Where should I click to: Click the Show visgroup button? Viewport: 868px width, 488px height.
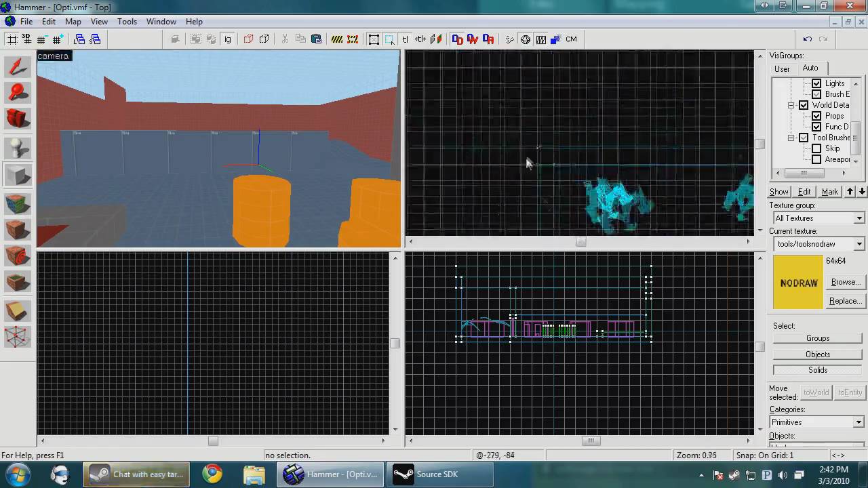coord(779,192)
